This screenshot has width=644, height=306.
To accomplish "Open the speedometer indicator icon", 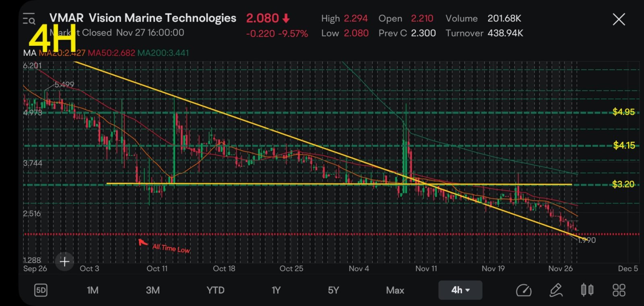I will point(524,290).
